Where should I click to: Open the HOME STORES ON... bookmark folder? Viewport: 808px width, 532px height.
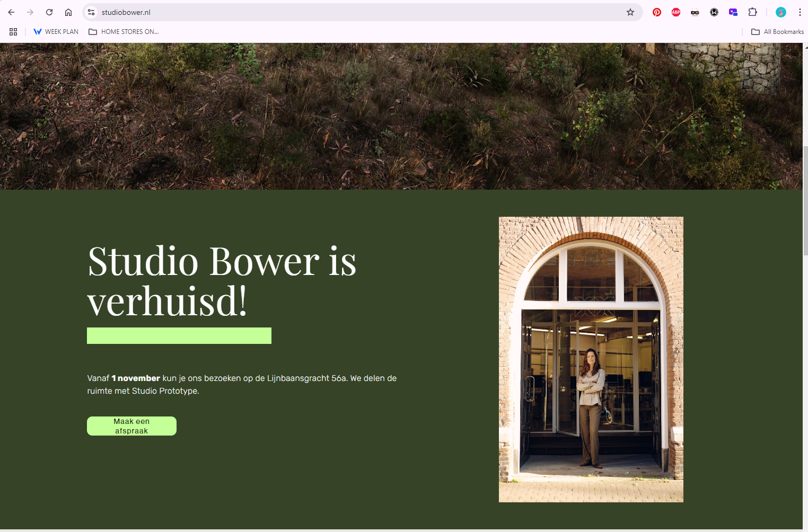[124, 32]
